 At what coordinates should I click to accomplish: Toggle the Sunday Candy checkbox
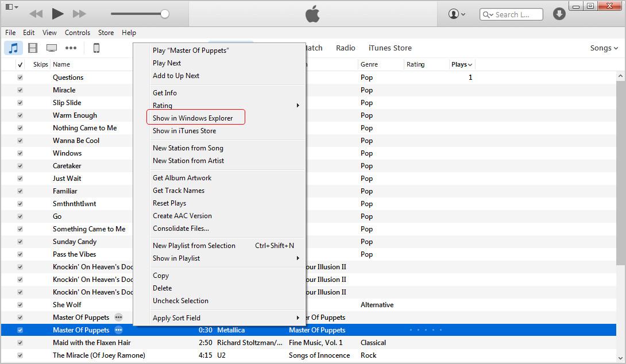pos(20,242)
